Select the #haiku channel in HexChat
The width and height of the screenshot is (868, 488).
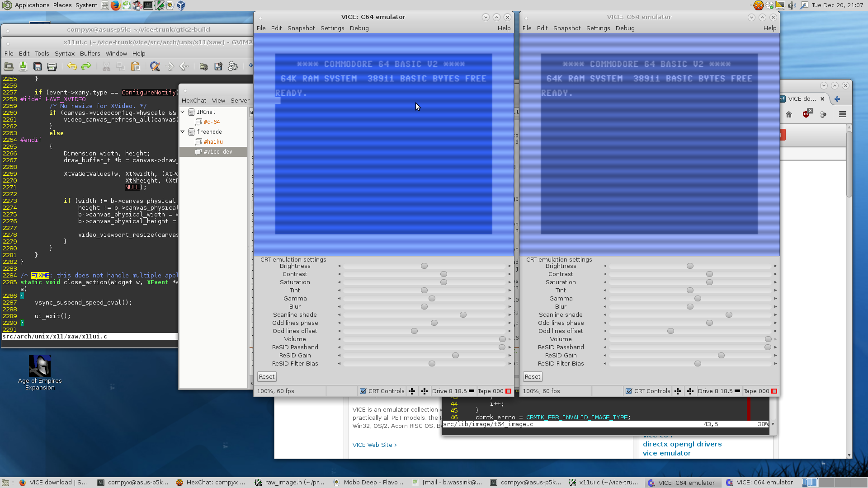pyautogui.click(x=213, y=142)
